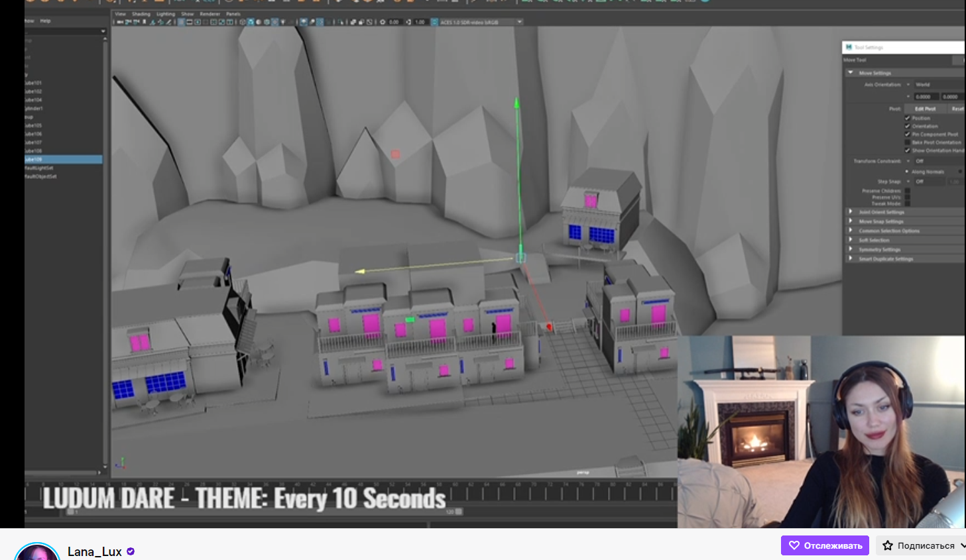
Task: Click the Gamma reset icon
Action: point(409,22)
